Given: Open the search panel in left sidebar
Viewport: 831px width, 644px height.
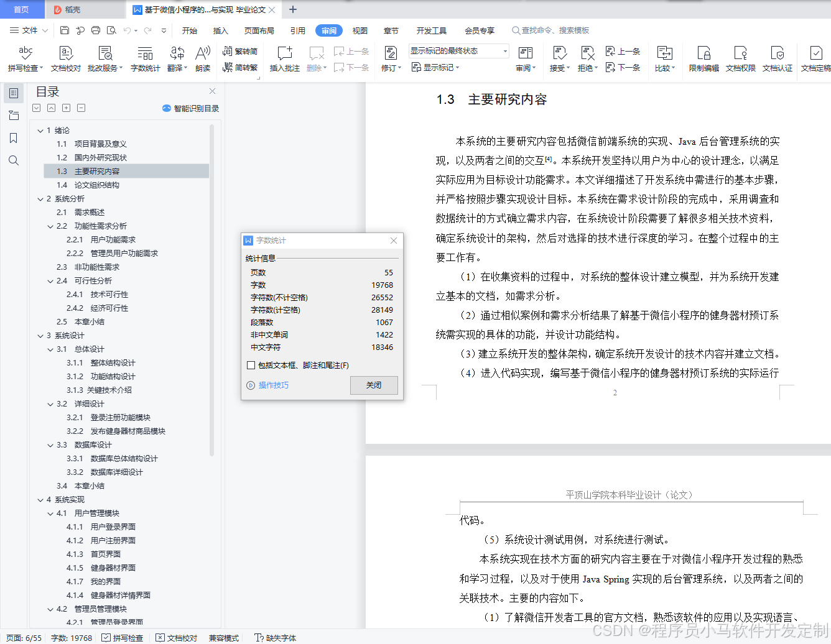Looking at the screenshot, I should 14,160.
